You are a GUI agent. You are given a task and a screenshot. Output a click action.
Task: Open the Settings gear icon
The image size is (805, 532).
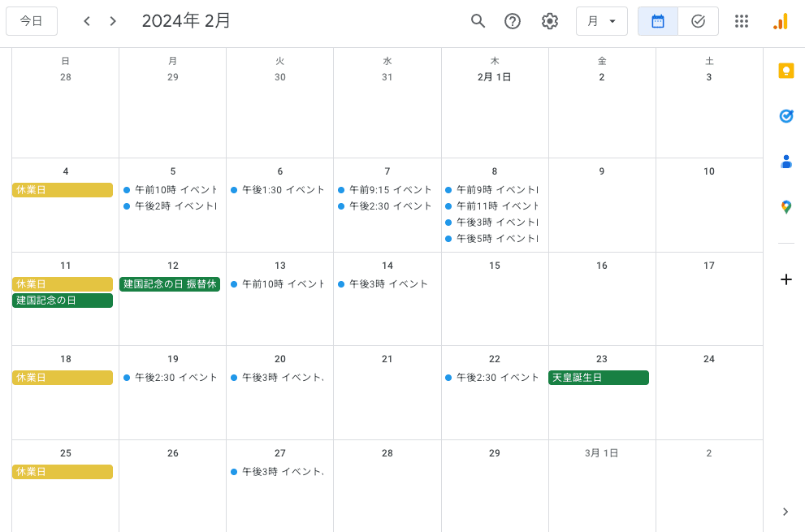[x=550, y=21]
